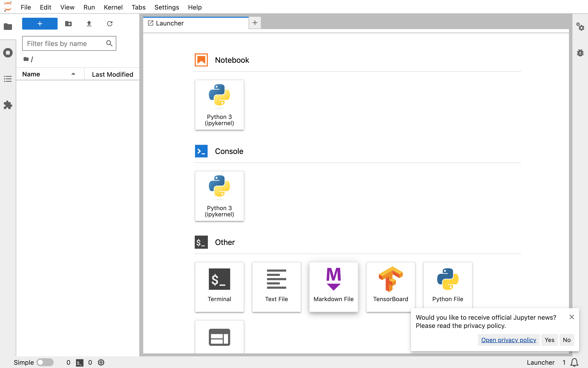Create a new Text File
The image size is (588, 368).
276,287
